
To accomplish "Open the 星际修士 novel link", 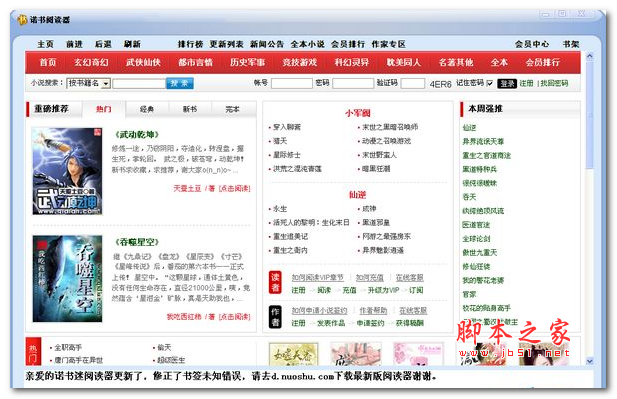I will tap(287, 155).
